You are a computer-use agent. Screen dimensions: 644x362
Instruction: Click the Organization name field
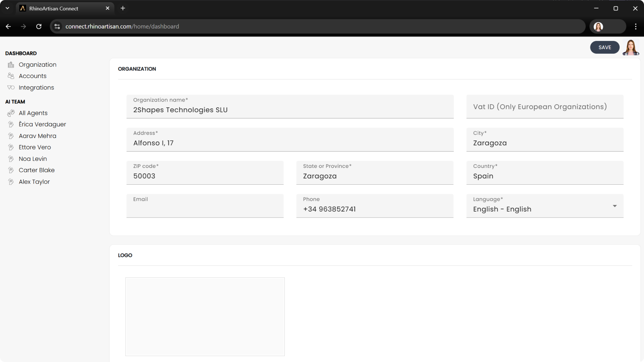[x=290, y=107]
